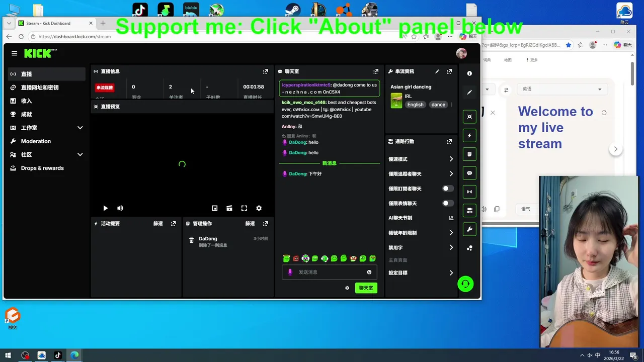
Task: Select 直播 in the sidebar
Action: pyautogui.click(x=47, y=74)
